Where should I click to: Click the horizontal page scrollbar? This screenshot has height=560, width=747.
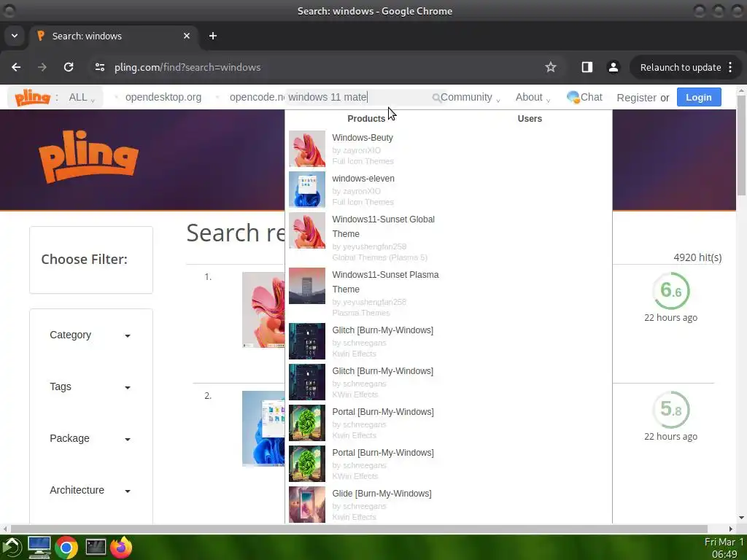click(359, 529)
